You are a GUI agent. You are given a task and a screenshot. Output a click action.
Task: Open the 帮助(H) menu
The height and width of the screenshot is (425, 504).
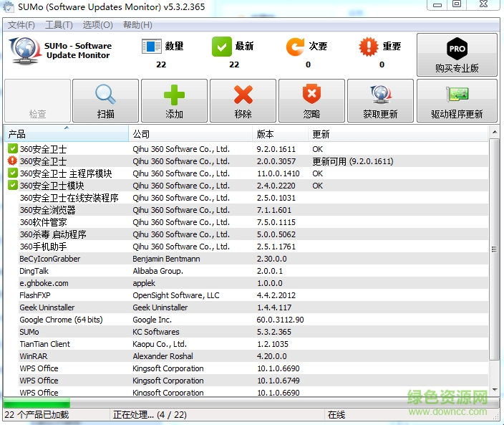click(137, 25)
